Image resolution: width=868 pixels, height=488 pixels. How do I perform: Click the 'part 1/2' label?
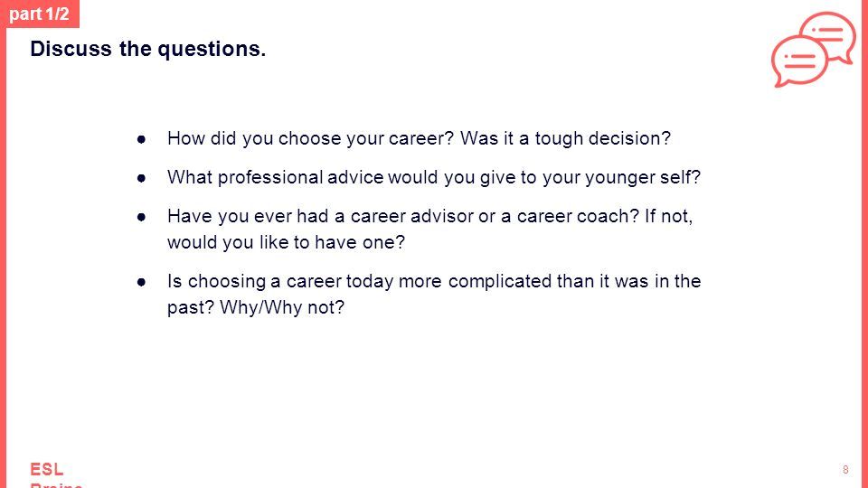click(39, 14)
